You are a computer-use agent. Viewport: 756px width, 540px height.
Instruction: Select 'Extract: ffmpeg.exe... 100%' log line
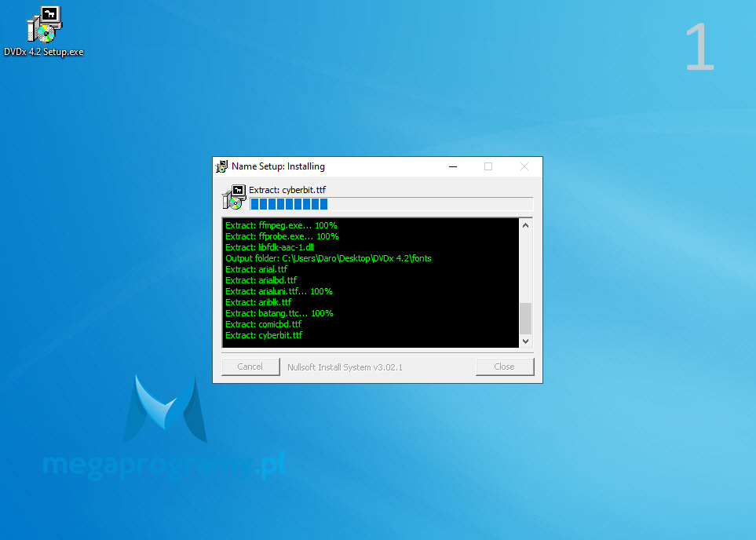tap(281, 225)
